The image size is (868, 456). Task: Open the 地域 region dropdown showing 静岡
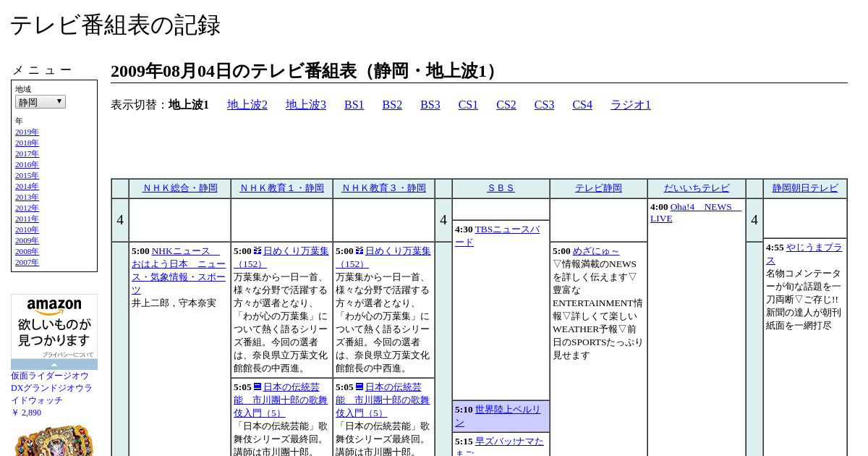click(x=41, y=102)
